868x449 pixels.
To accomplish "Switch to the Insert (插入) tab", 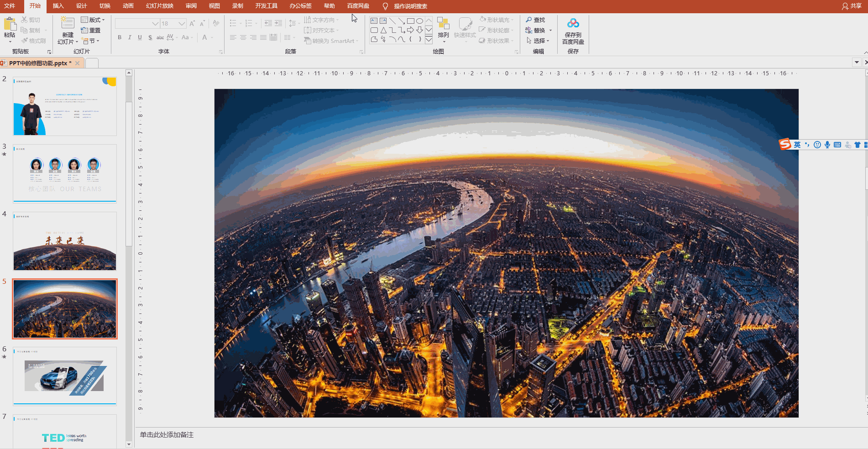I will (58, 6).
